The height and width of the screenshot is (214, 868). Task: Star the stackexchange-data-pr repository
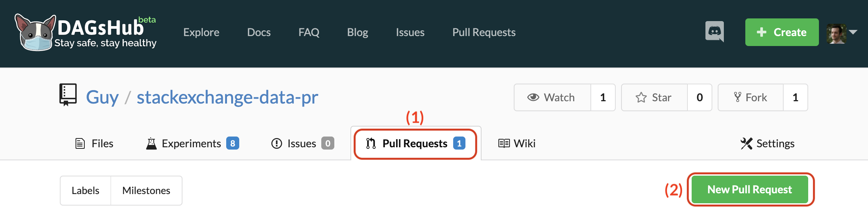point(654,97)
